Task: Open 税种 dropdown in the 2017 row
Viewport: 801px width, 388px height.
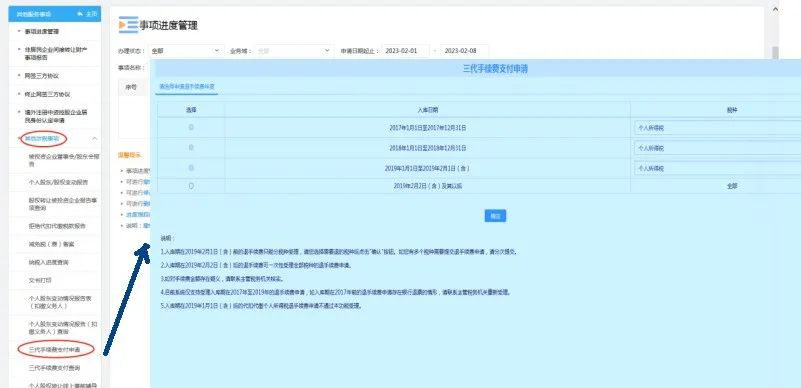Action: (x=717, y=128)
